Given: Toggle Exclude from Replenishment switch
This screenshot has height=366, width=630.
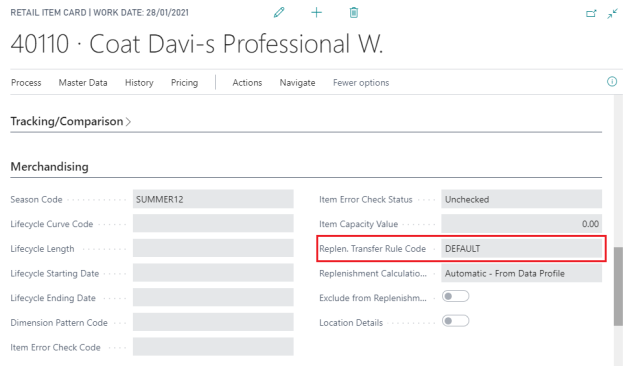Looking at the screenshot, I should pos(455,296).
